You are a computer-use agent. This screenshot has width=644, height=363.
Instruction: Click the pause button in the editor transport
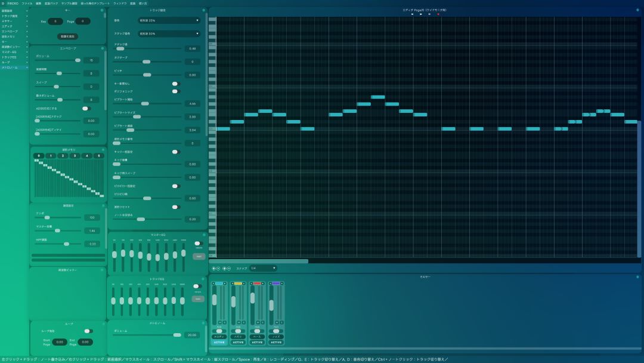pyautogui.click(x=429, y=14)
